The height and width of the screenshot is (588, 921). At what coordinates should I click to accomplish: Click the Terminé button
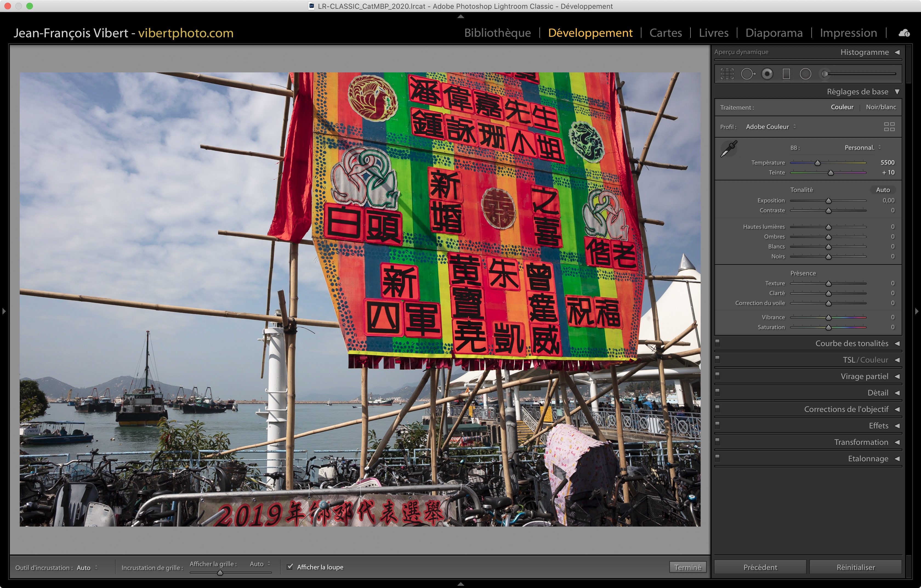pos(687,567)
